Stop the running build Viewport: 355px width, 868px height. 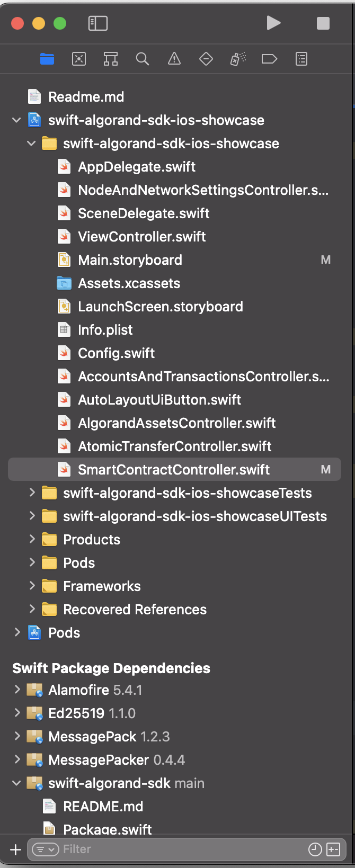(323, 23)
